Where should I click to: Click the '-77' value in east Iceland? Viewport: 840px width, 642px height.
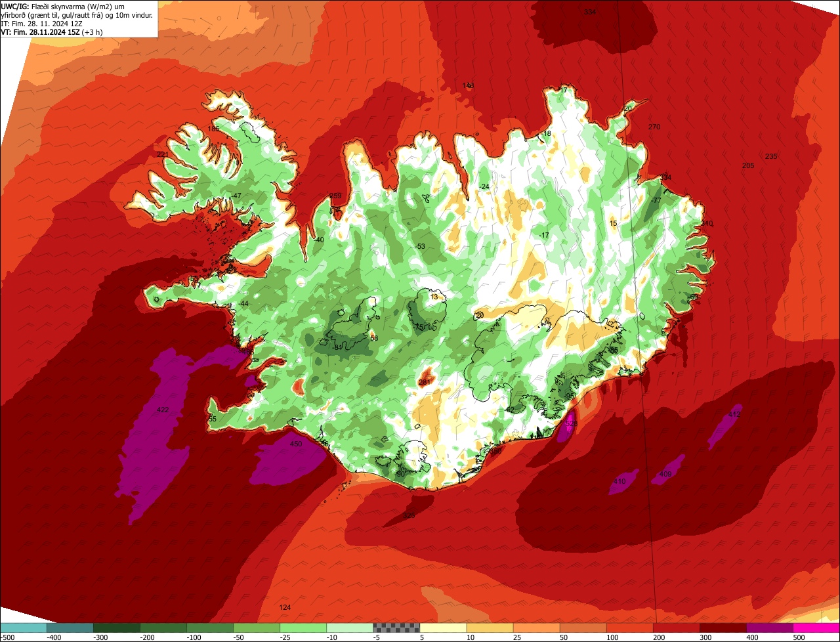click(x=656, y=200)
